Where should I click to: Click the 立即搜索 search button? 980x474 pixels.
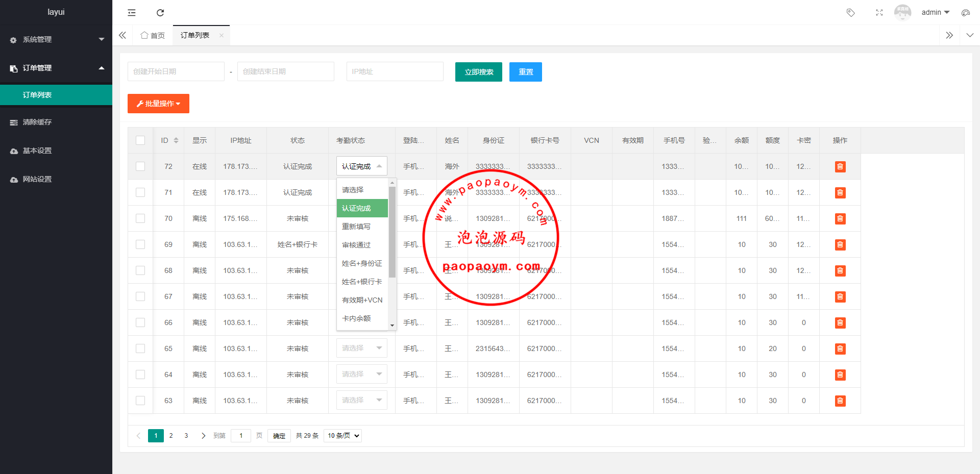point(478,72)
